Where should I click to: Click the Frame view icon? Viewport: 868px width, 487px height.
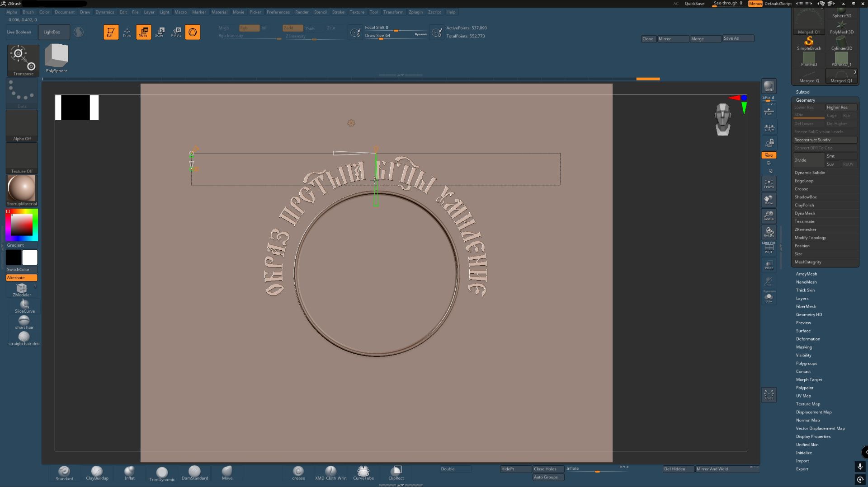pyautogui.click(x=769, y=183)
